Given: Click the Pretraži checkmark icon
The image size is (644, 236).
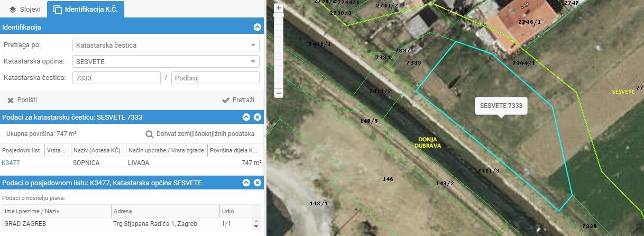Looking at the screenshot, I should [x=226, y=100].
